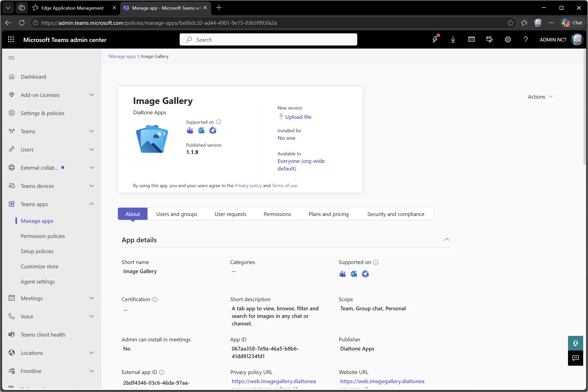Click the Teams people icon in sidebar
Screen dimensions: 588x392
click(12, 131)
